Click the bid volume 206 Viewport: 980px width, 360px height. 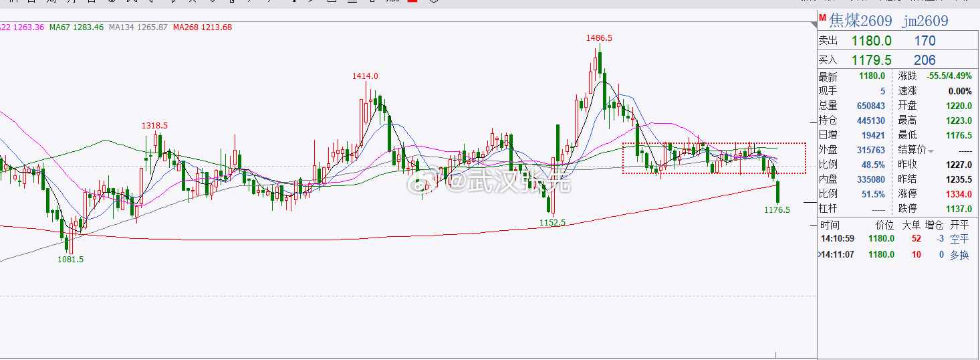point(925,60)
